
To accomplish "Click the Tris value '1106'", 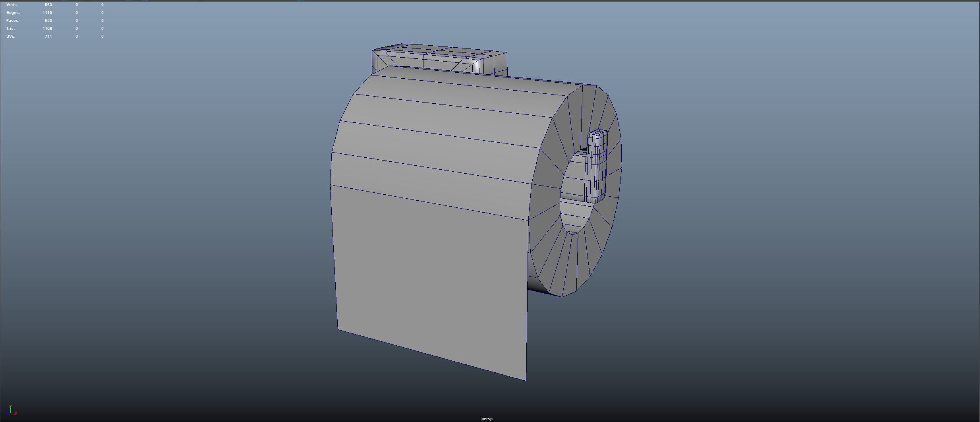I will point(47,29).
